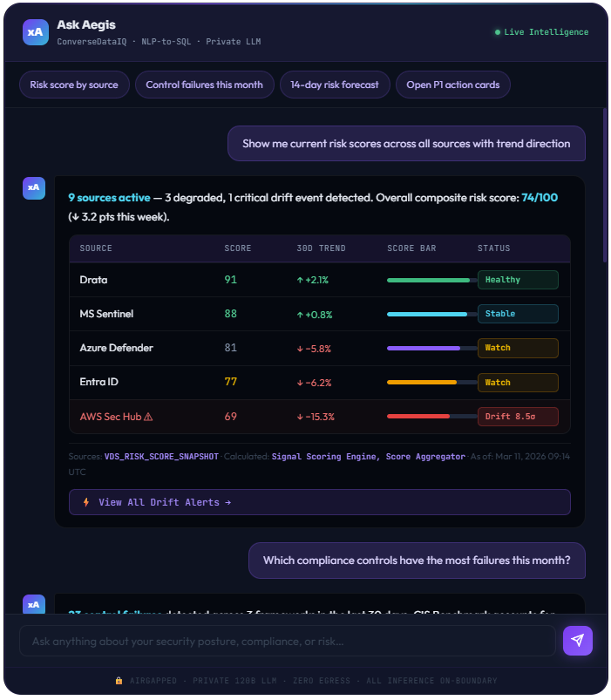
Task: Click the 'Score Aggregator' reference
Action: [x=425, y=457]
